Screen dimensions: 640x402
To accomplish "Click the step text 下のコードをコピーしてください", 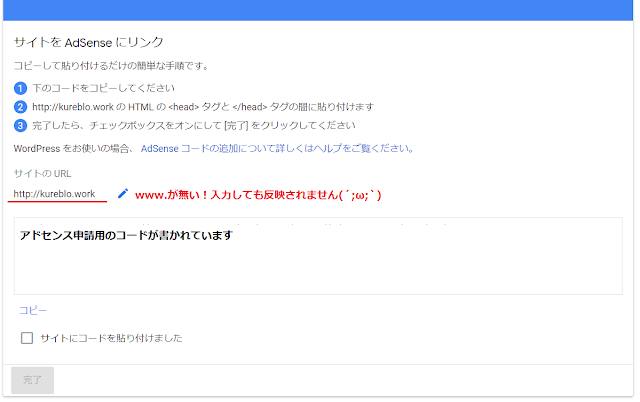I will point(104,88).
